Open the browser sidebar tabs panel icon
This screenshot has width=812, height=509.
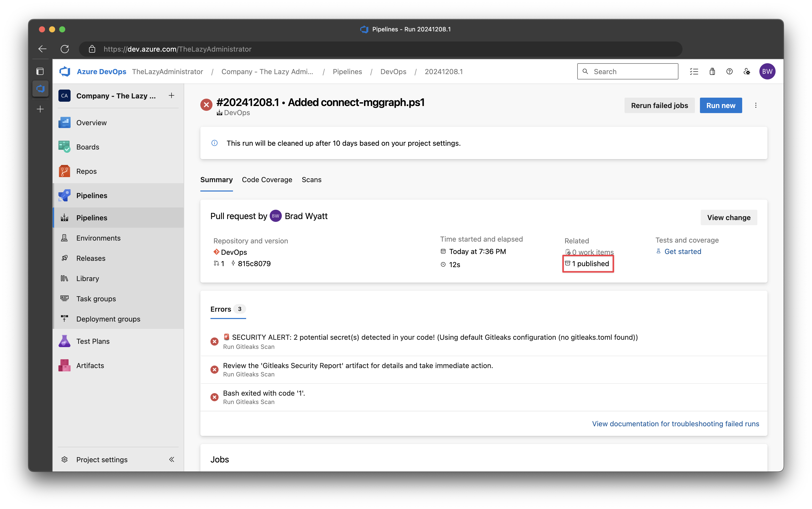click(40, 71)
